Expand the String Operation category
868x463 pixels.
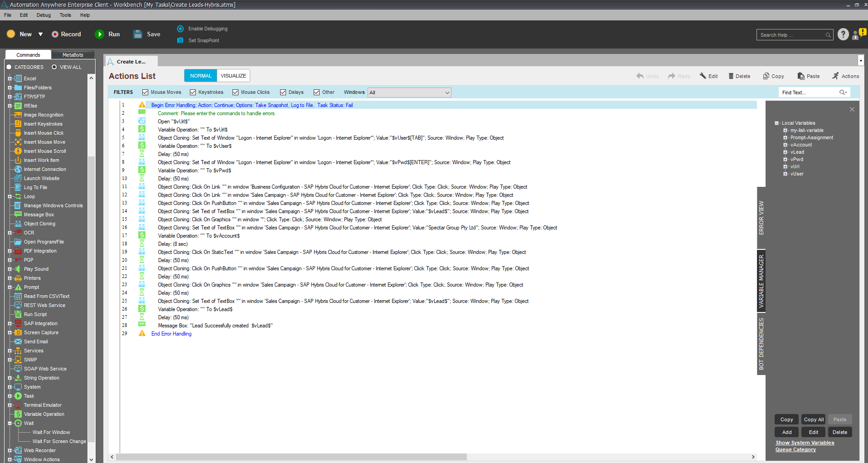tap(10, 378)
